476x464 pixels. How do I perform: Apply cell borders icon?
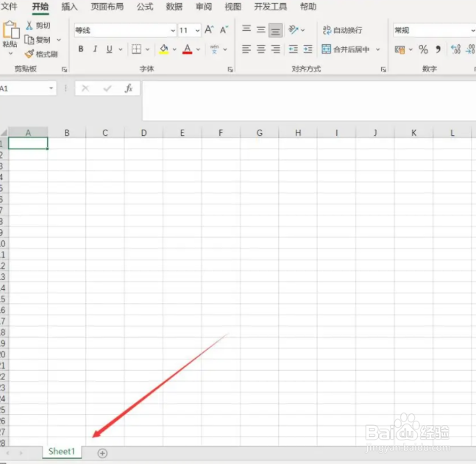click(x=136, y=49)
